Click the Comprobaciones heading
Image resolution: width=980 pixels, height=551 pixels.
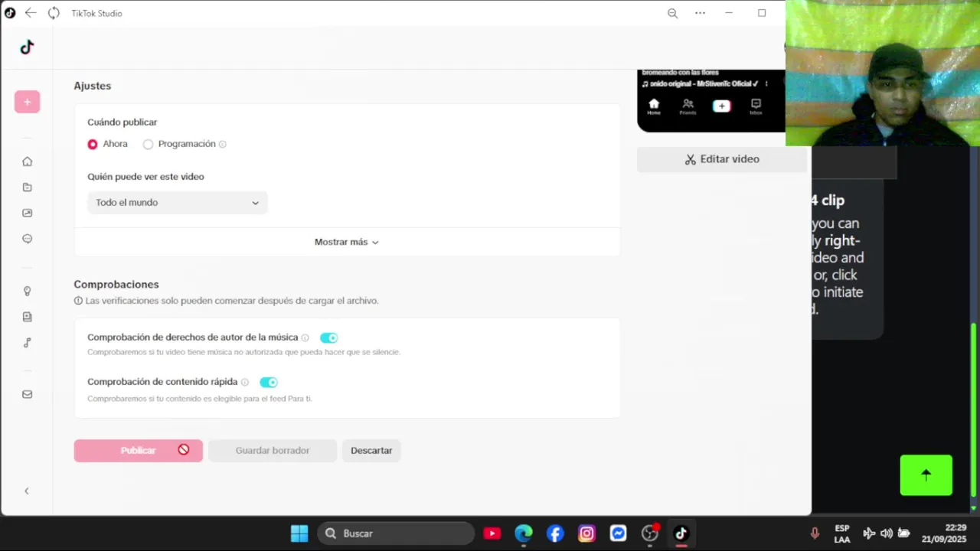[116, 284]
